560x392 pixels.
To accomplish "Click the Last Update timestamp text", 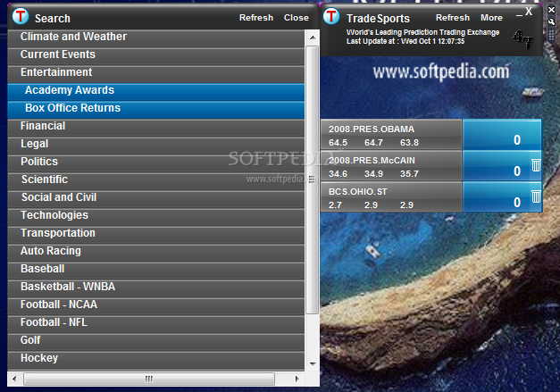I will point(405,41).
